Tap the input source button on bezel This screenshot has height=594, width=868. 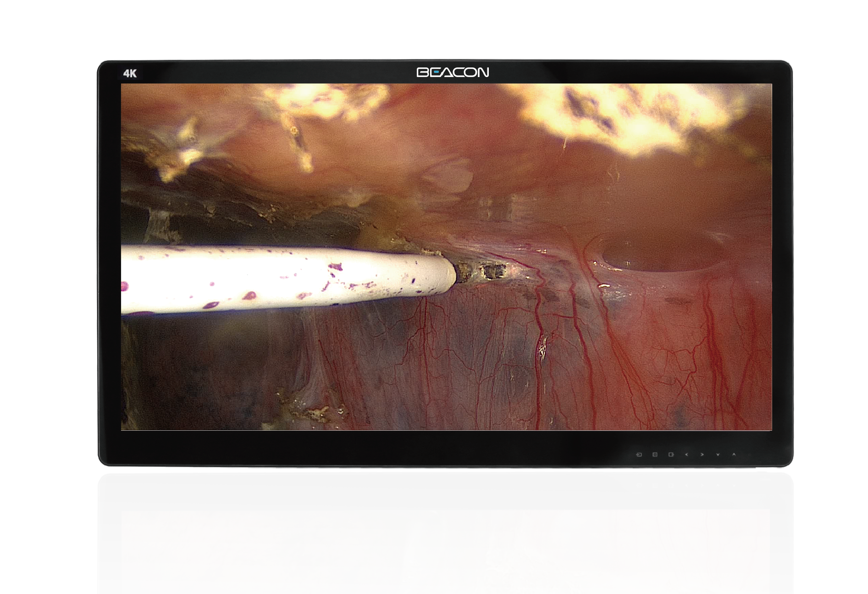pyautogui.click(x=639, y=455)
